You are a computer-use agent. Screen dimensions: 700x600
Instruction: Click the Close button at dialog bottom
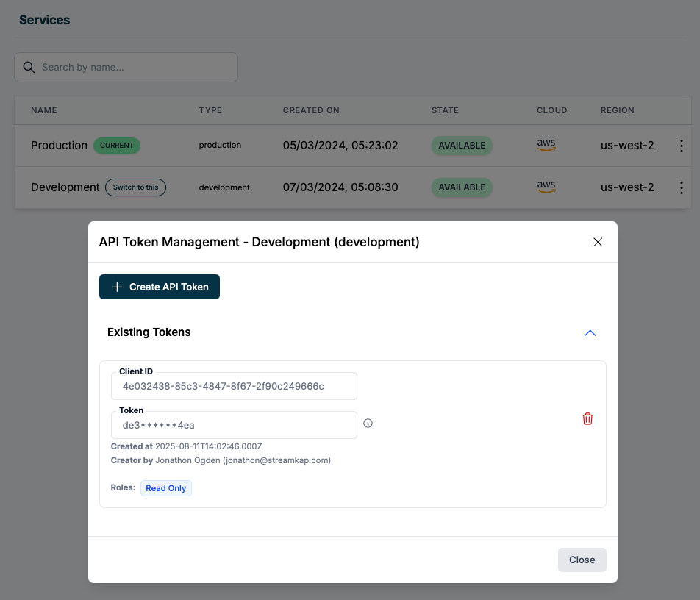coord(582,560)
